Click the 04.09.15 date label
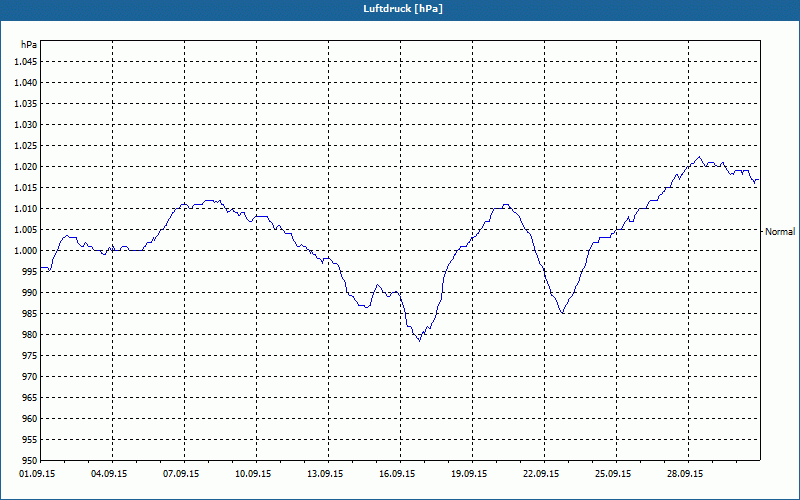Viewport: 800px width, 500px height. click(109, 474)
